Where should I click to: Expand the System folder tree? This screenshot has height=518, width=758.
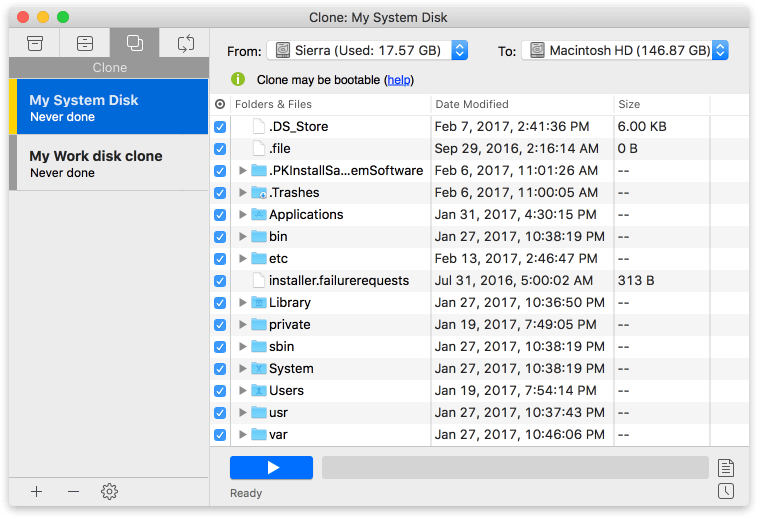point(243,368)
